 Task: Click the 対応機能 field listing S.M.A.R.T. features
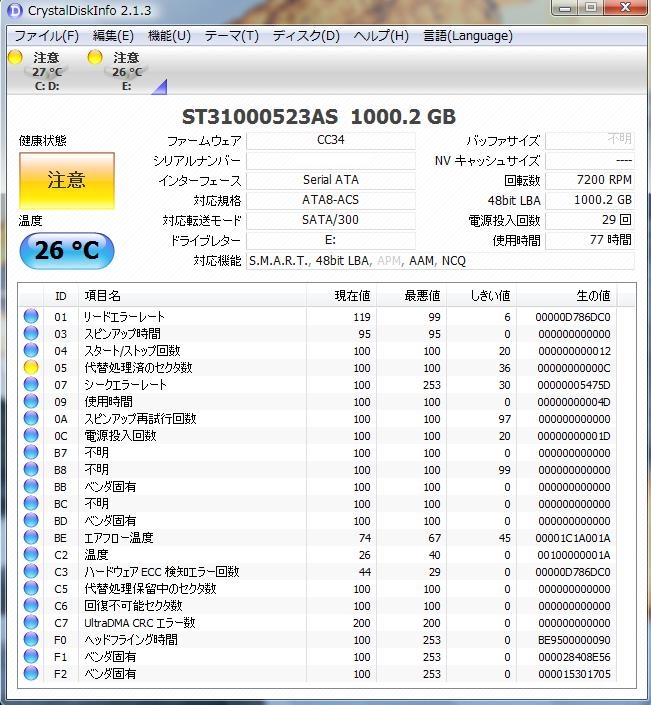click(440, 261)
